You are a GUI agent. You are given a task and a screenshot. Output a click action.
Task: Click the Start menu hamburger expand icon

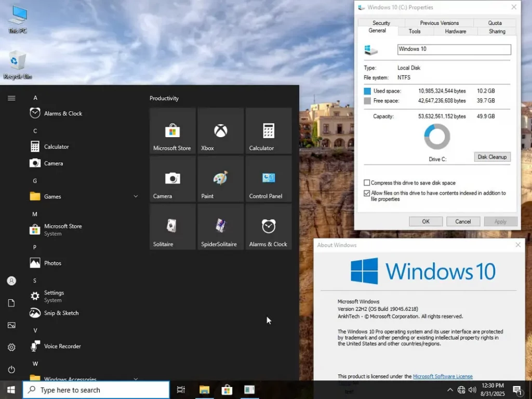click(x=11, y=98)
